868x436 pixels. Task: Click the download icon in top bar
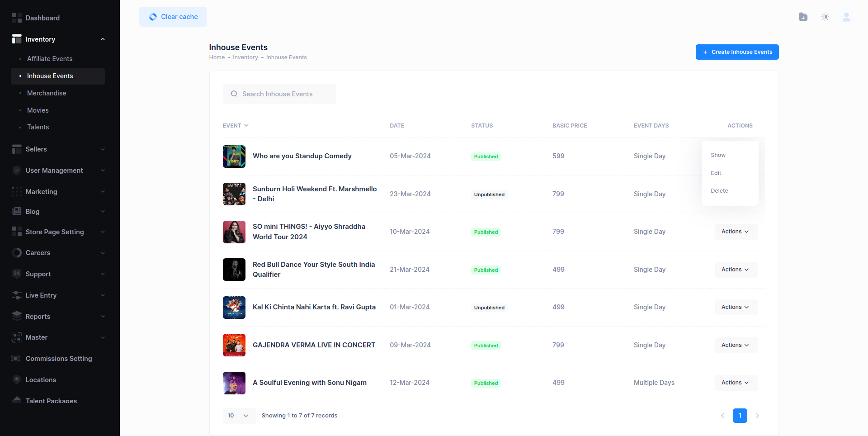point(803,17)
